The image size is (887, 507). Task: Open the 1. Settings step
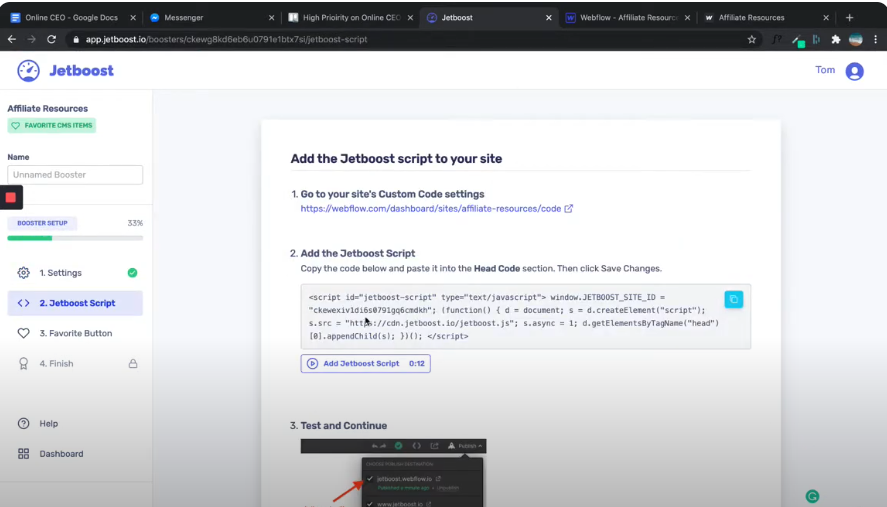pyautogui.click(x=75, y=273)
